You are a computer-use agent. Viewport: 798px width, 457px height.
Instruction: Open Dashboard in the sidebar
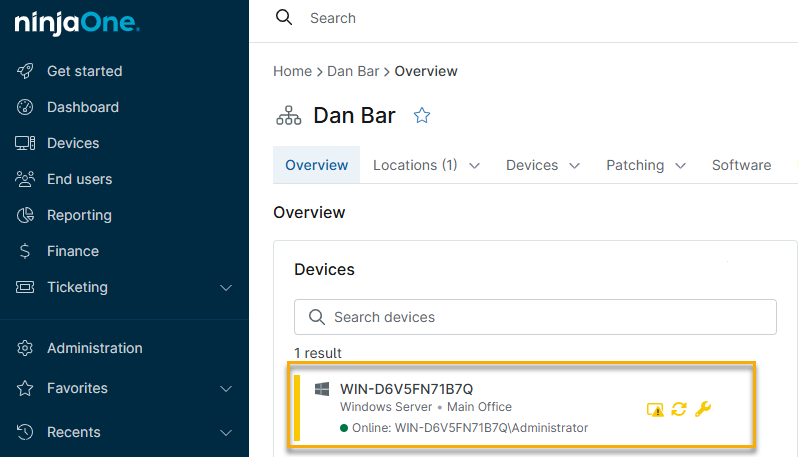[x=82, y=107]
